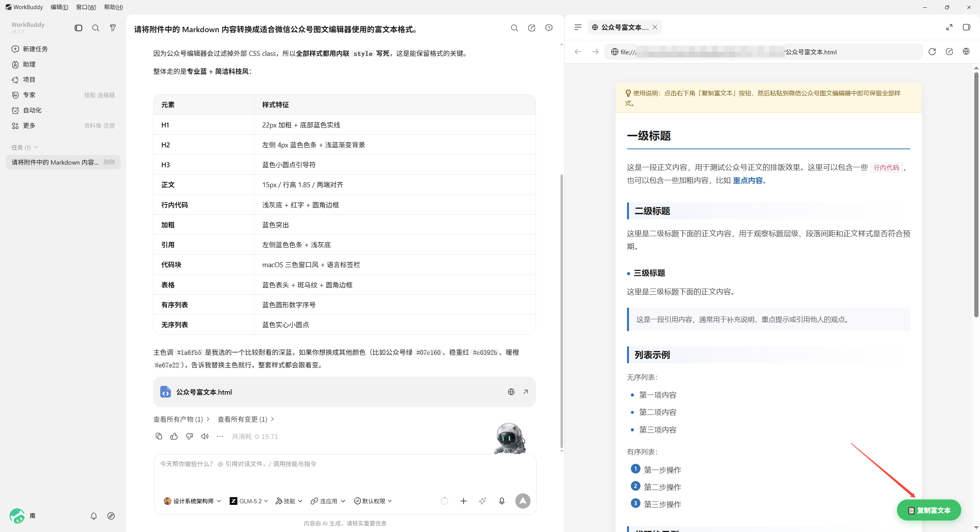The width and height of the screenshot is (980, 532).
Task: Expand the 技能 dropdown
Action: [x=289, y=501]
